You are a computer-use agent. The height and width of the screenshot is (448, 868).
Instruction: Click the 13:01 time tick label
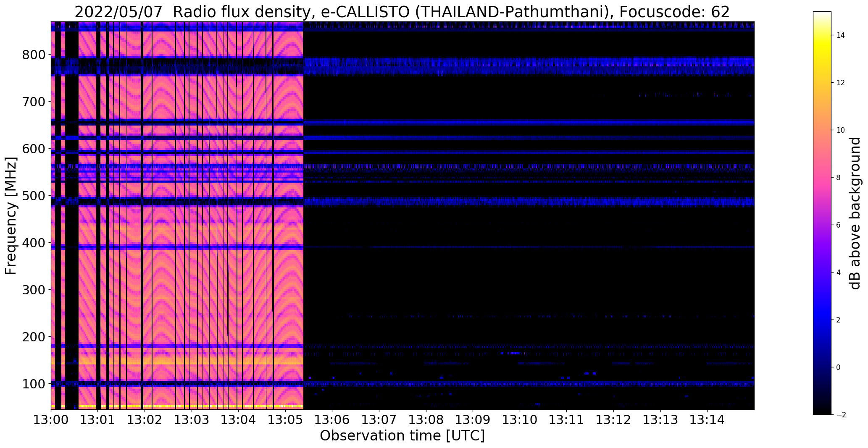click(98, 419)
